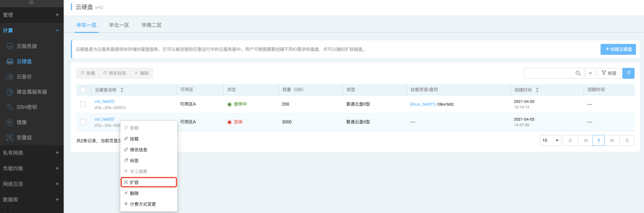The image size is (644, 213).
Task: Click the search magnifier icon
Action: click(578, 73)
